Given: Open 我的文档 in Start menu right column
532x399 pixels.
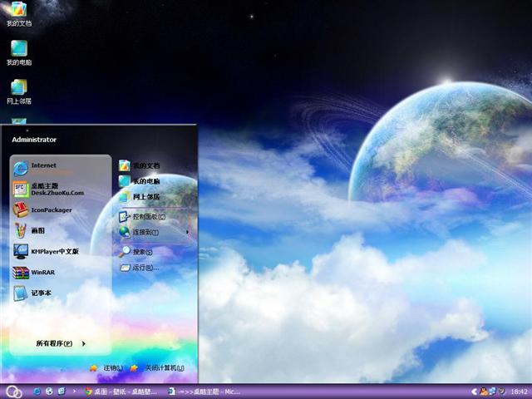Looking at the screenshot, I should 140,165.
